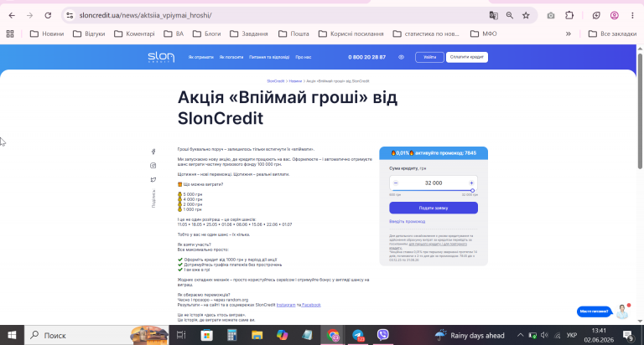Click the Windows search box Поиск

click(96, 335)
